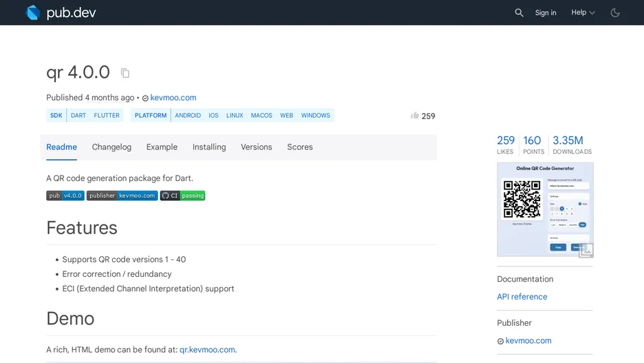Click the pub.dev Dart logo icon

(33, 12)
